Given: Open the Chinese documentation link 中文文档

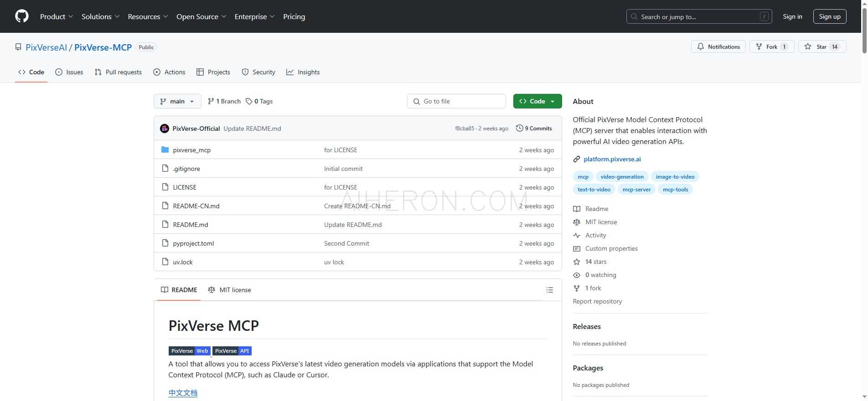Looking at the screenshot, I should [x=183, y=393].
